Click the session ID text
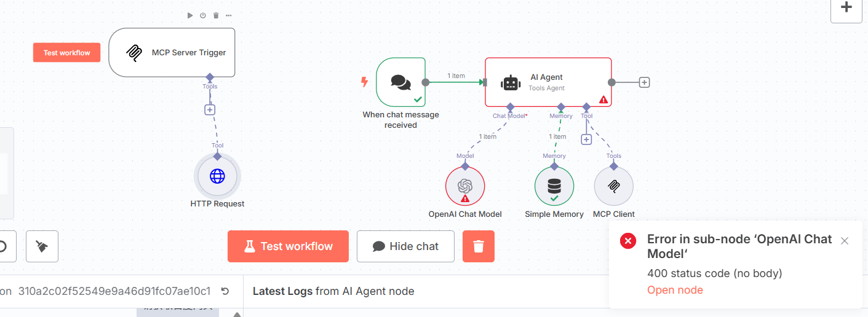The width and height of the screenshot is (868, 317). click(114, 291)
